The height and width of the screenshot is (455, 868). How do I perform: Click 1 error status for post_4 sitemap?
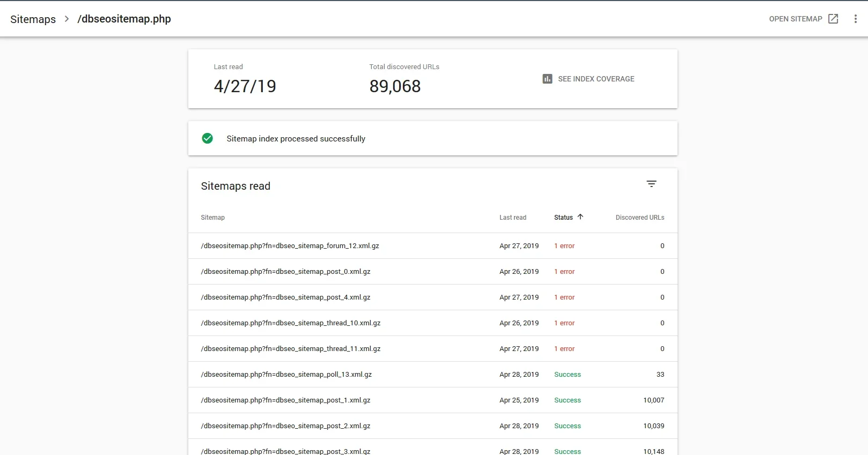tap(564, 297)
